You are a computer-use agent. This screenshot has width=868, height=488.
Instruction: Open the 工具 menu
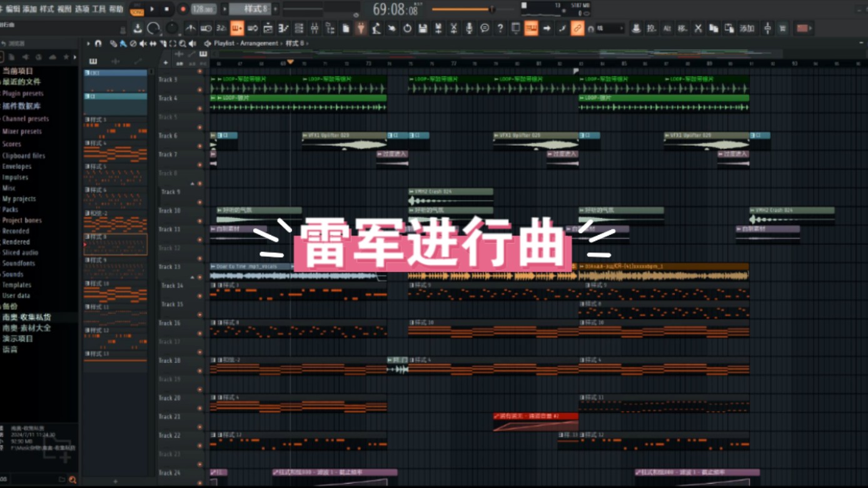(x=99, y=9)
